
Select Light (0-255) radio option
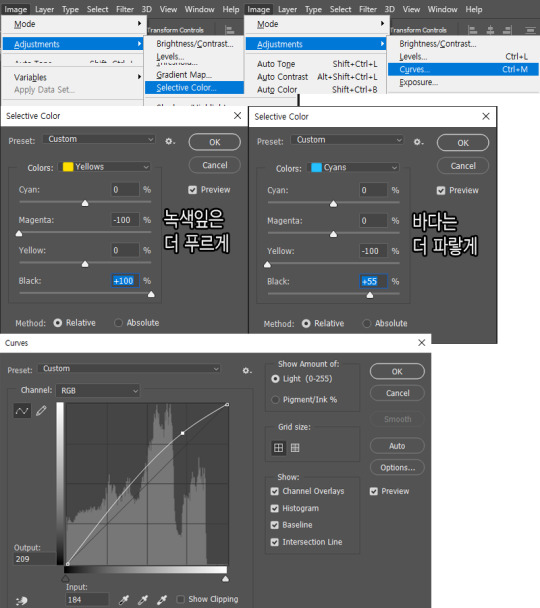point(275,379)
